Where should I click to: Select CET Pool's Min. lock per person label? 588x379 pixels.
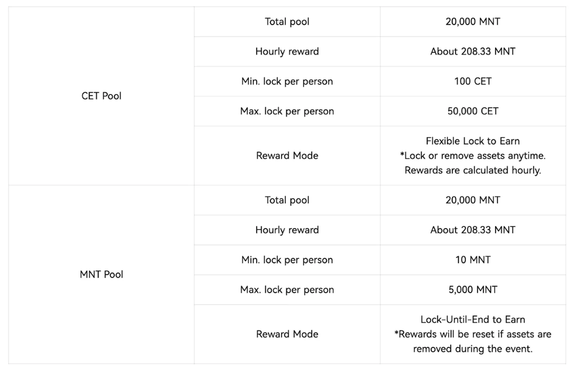click(287, 81)
